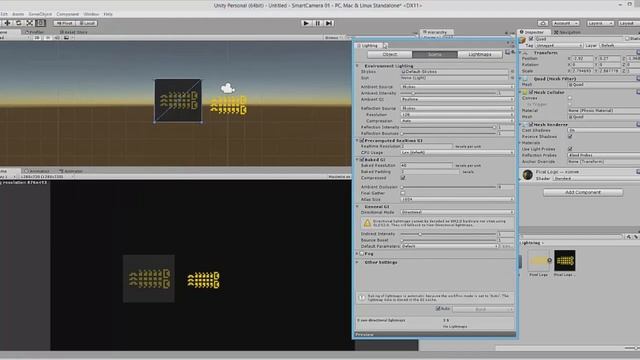Open the Component menu
This screenshot has height=360, width=640.
click(x=67, y=14)
